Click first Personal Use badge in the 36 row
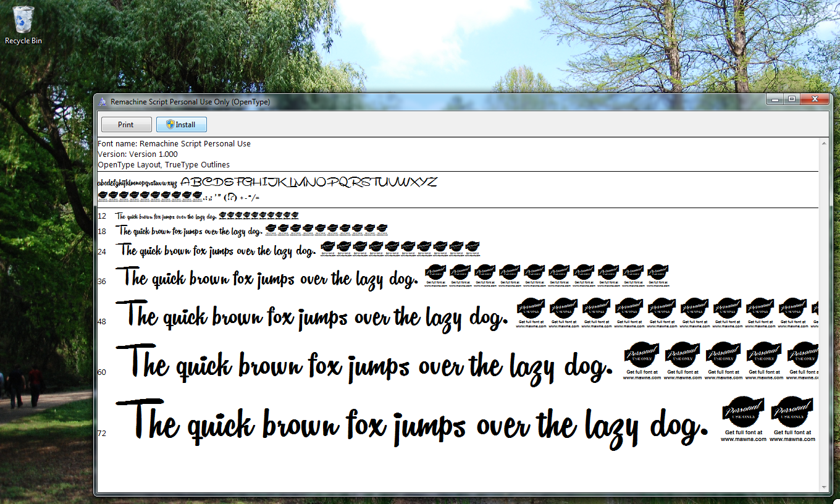The width and height of the screenshot is (840, 504). pyautogui.click(x=436, y=275)
